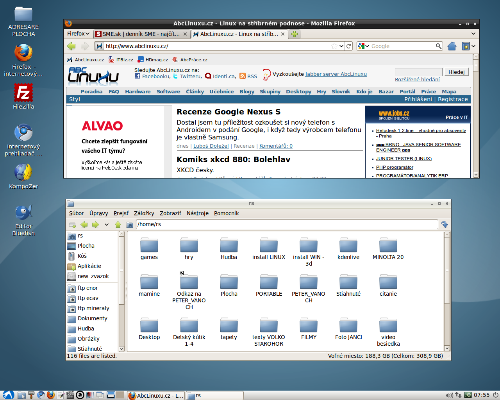
Task: Reload the page in Firefox
Action: click(x=349, y=46)
